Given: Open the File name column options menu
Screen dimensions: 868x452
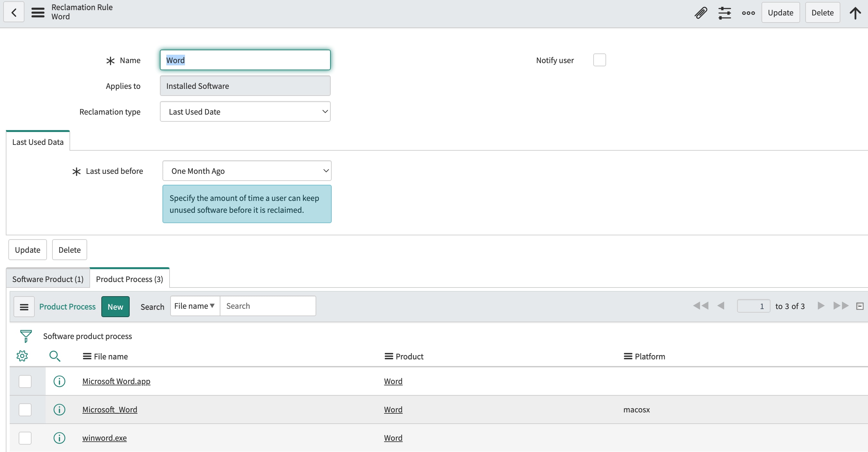Looking at the screenshot, I should [x=87, y=356].
